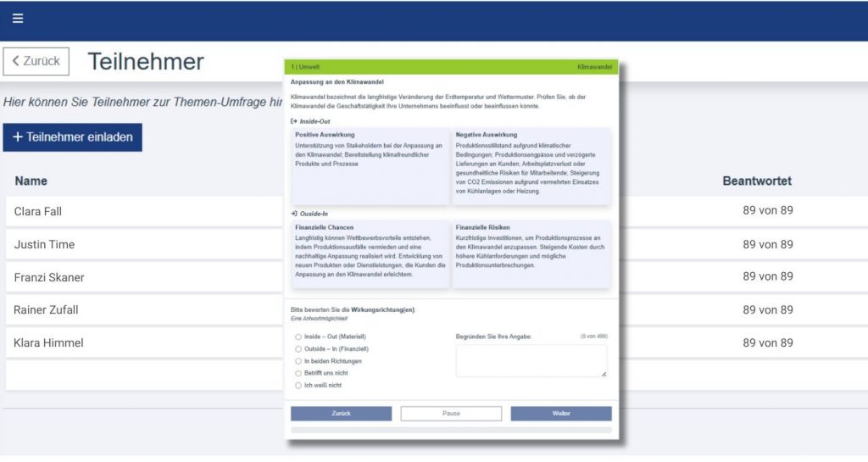Open the hamburger menu in top bar
The image size is (868, 462).
click(18, 19)
